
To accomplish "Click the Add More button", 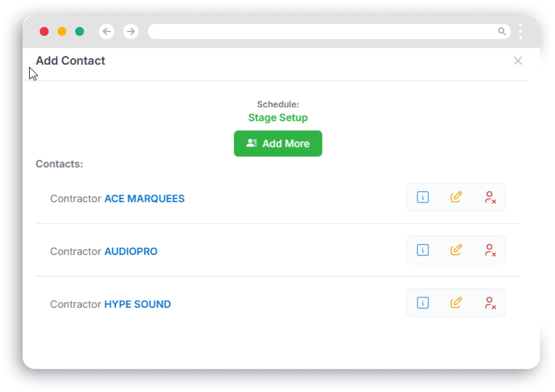I will click(278, 144).
